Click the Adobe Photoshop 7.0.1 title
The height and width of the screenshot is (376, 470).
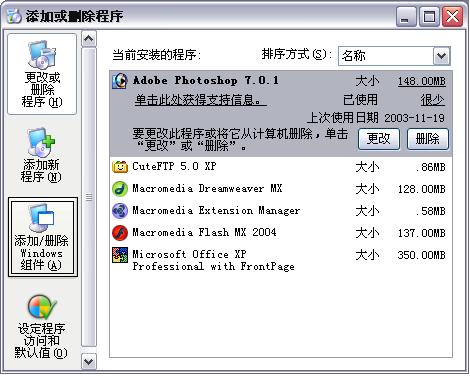click(206, 80)
